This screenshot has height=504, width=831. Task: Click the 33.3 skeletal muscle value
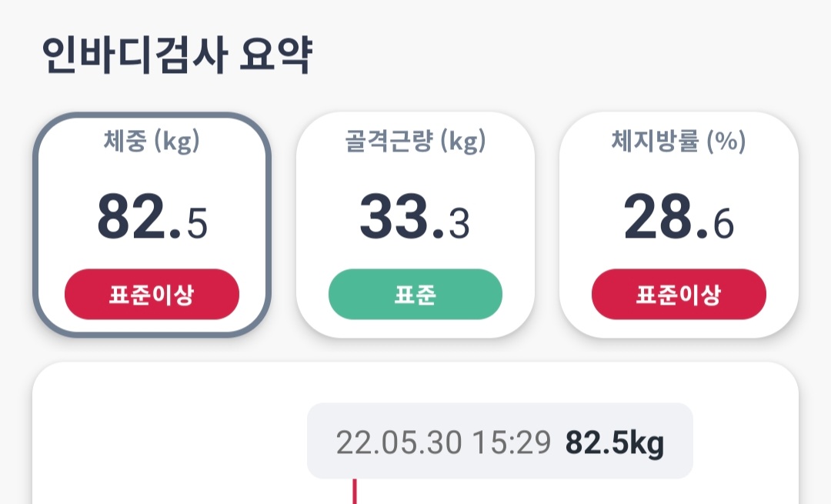click(415, 218)
